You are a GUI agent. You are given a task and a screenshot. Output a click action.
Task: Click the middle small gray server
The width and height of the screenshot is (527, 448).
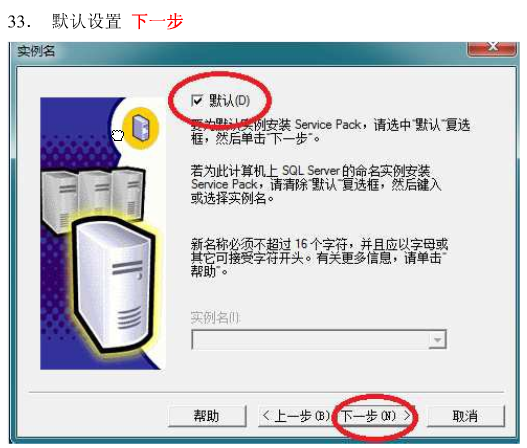click(95, 193)
